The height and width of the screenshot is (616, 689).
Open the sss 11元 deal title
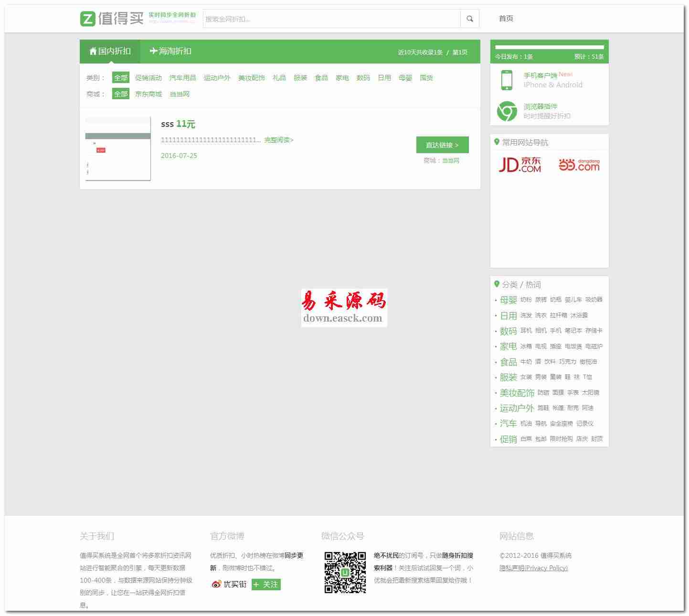point(178,124)
